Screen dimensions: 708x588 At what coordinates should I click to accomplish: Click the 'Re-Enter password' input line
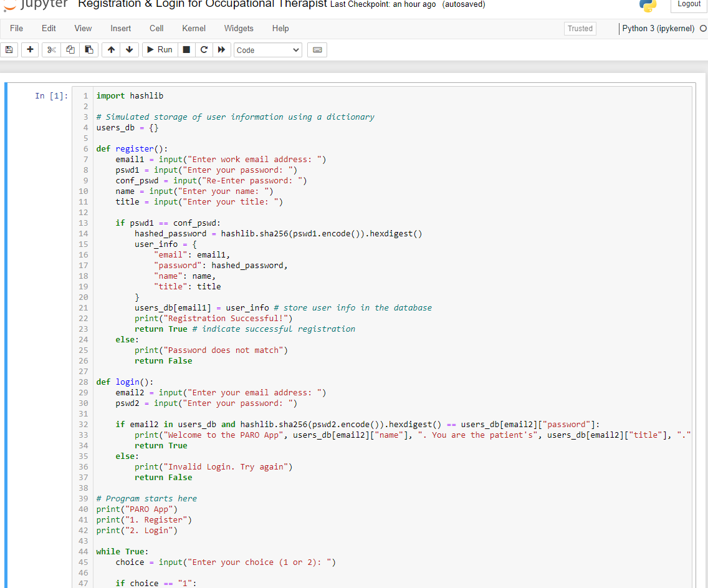211,181
